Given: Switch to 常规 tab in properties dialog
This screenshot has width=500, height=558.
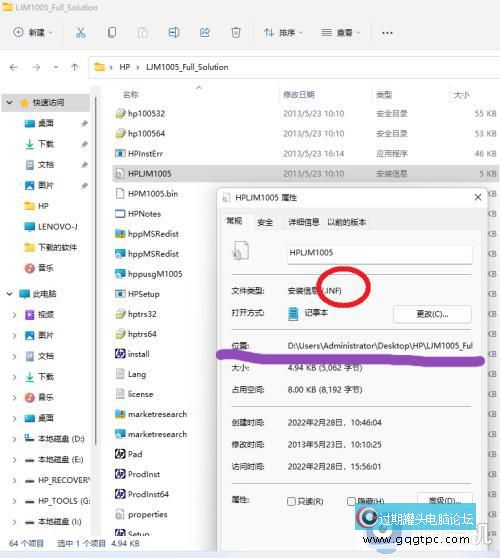Looking at the screenshot, I should point(234,221).
